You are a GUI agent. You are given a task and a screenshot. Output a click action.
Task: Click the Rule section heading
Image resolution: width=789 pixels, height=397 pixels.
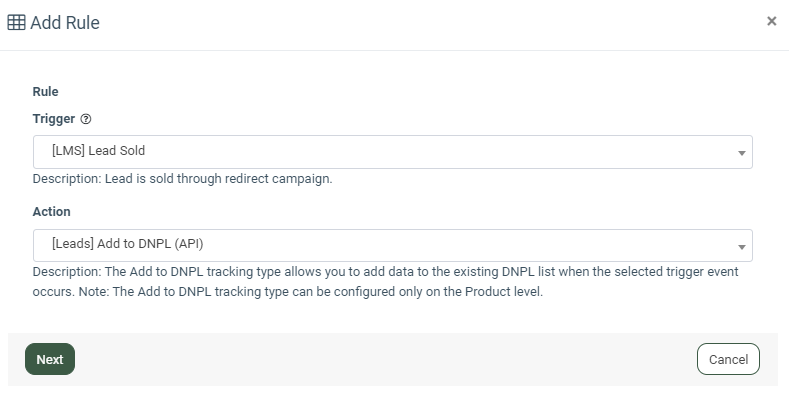coord(45,92)
